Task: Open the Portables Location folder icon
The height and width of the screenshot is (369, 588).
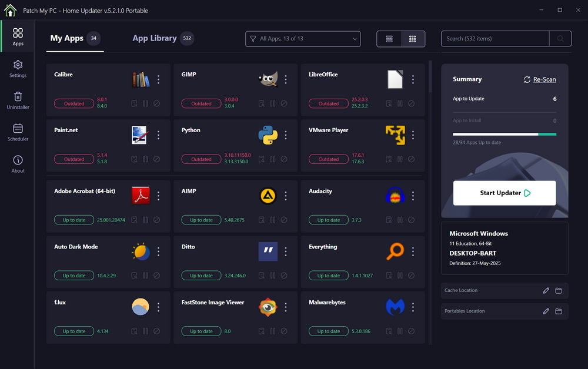Action: pyautogui.click(x=559, y=311)
